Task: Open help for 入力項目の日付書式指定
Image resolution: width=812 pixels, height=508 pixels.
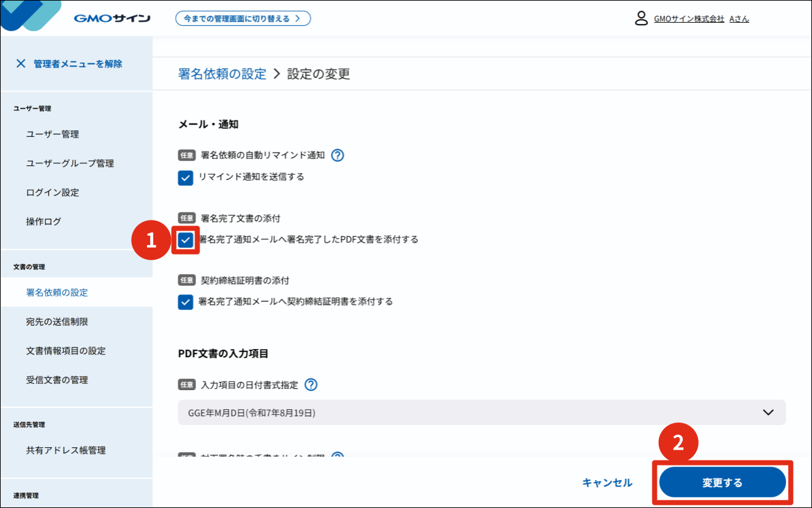Action: 312,384
